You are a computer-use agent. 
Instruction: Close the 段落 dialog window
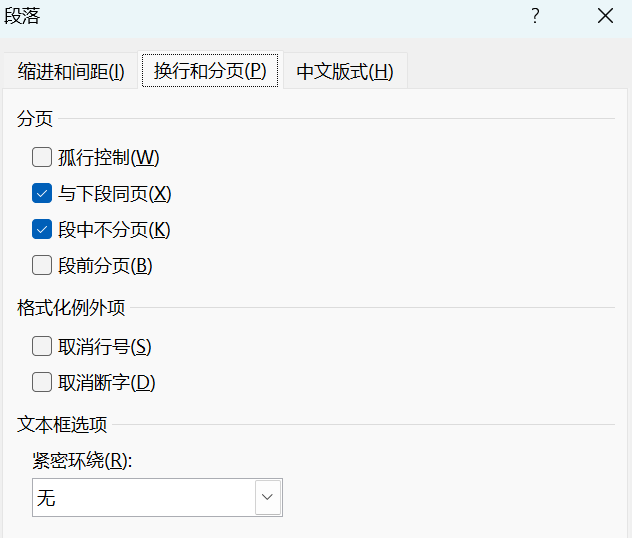605,15
